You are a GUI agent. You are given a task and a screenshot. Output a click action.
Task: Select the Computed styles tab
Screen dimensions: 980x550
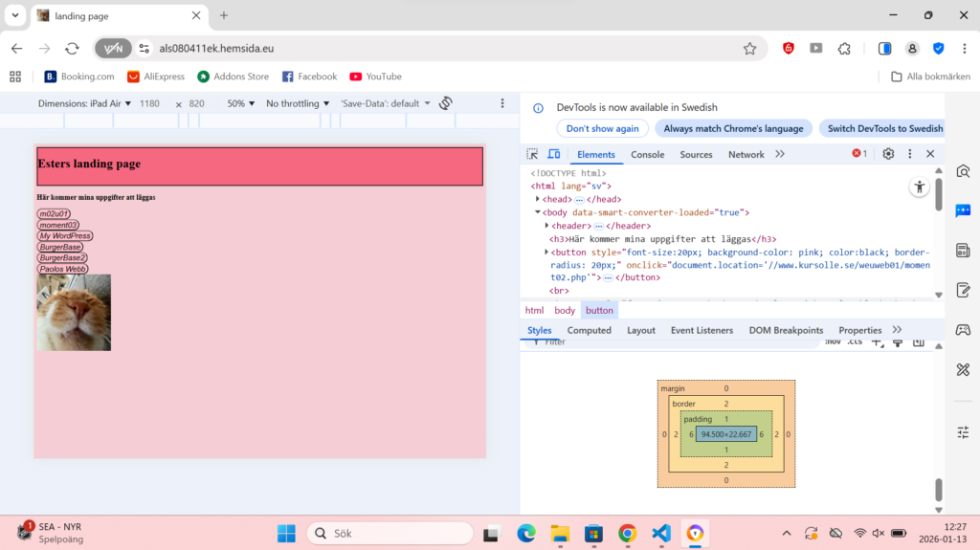tap(589, 330)
